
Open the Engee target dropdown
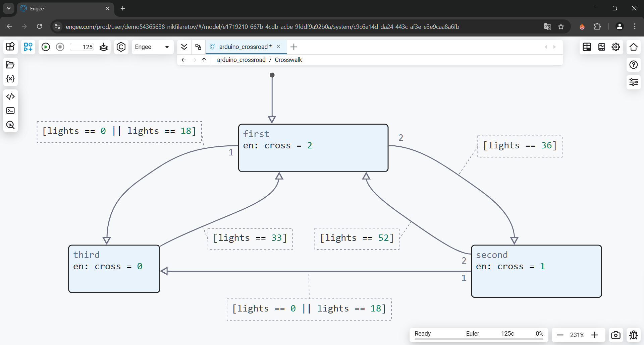tap(152, 47)
